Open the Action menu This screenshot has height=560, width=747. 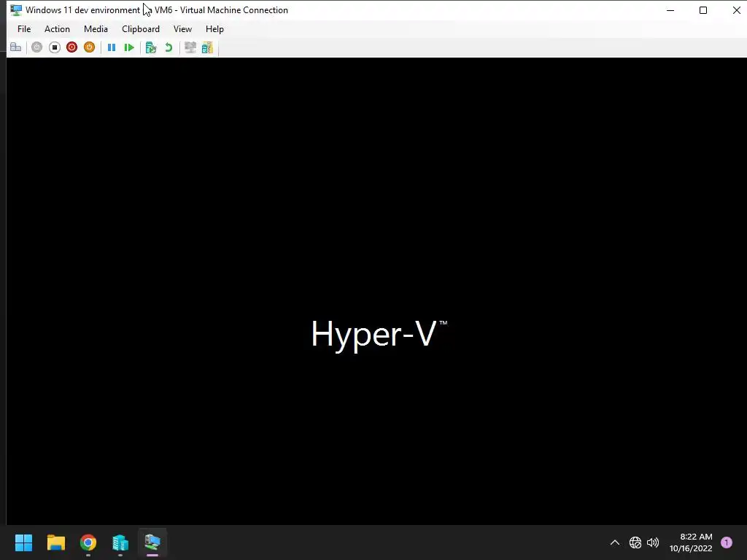pos(57,29)
